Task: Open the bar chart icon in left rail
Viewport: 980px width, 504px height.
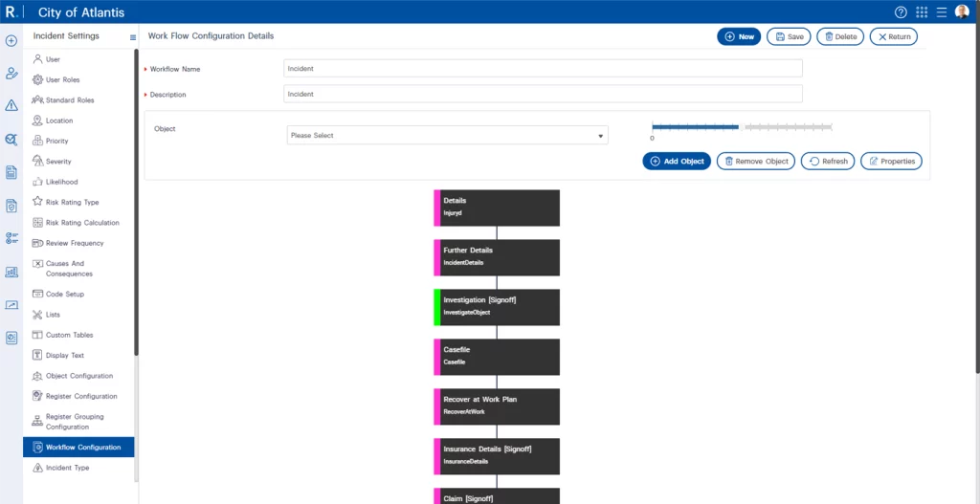Action: 11,272
